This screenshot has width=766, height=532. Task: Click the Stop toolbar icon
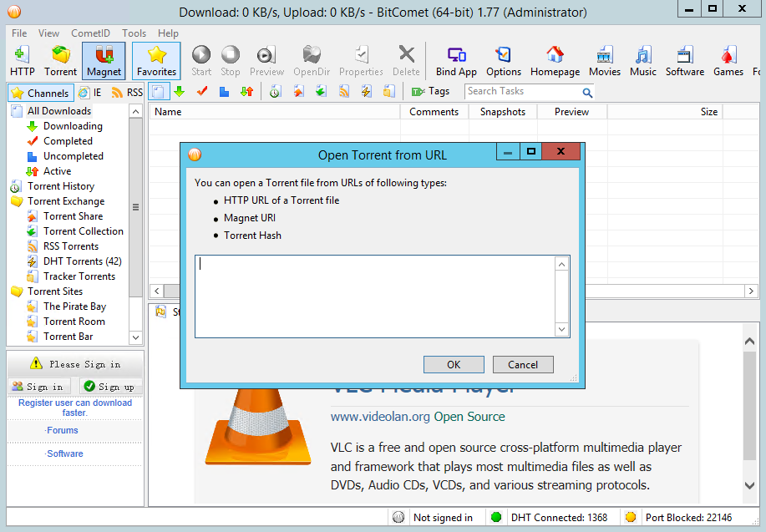click(x=230, y=61)
